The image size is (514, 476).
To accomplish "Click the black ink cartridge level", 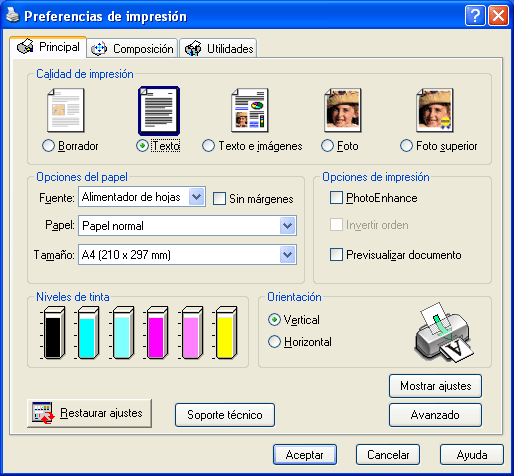I will pyautogui.click(x=53, y=333).
